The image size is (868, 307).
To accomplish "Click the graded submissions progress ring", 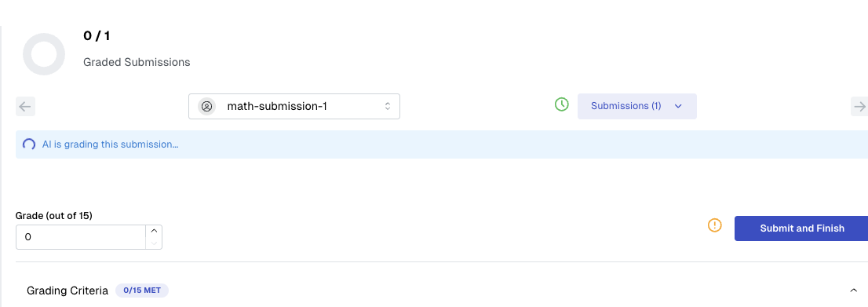I will [44, 54].
